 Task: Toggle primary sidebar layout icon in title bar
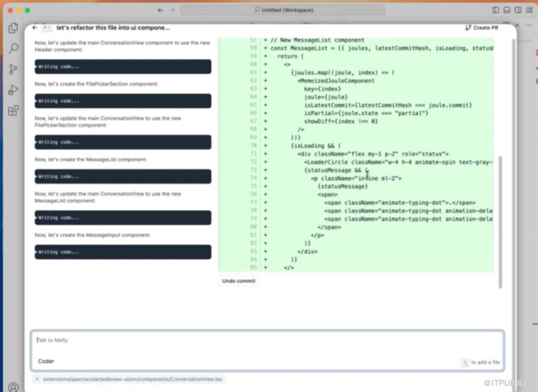pyautogui.click(x=496, y=10)
